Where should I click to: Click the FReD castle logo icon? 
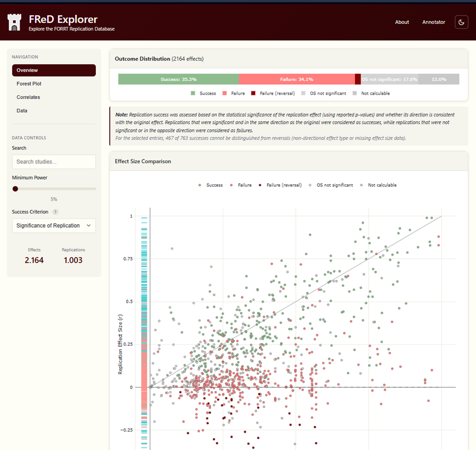[x=15, y=22]
